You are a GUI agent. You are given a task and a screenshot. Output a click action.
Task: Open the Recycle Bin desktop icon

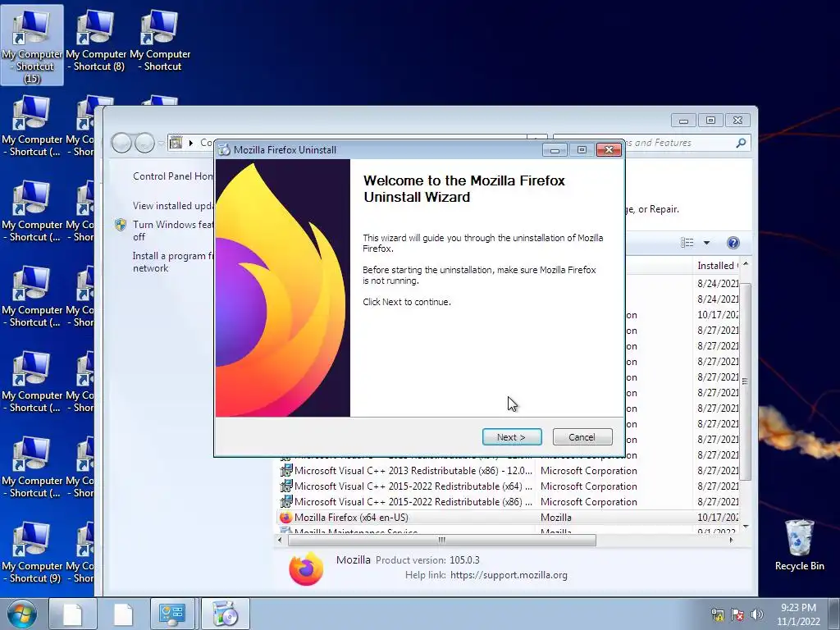point(799,546)
